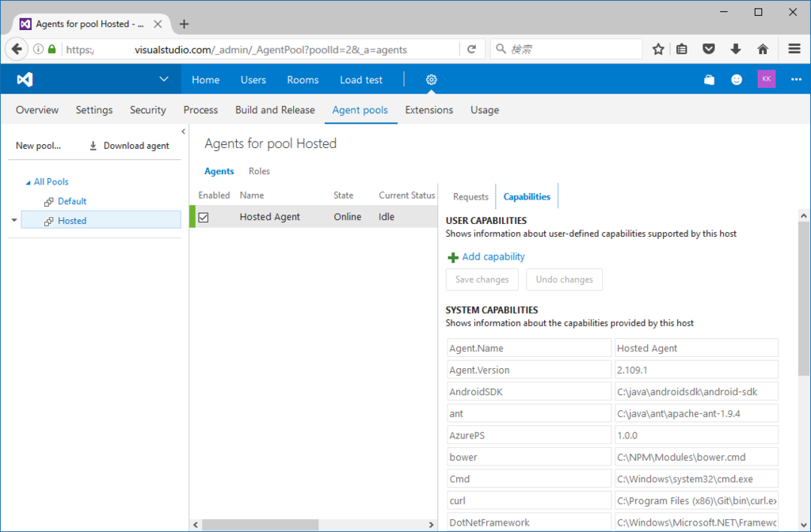Click the curl capability name field
The image size is (811, 532).
pyautogui.click(x=529, y=500)
